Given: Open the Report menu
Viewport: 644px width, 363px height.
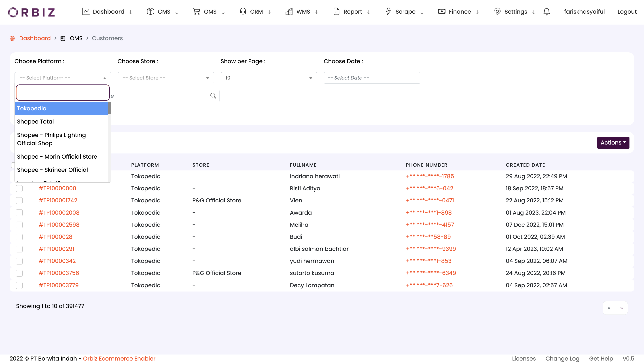Looking at the screenshot, I should [x=352, y=11].
